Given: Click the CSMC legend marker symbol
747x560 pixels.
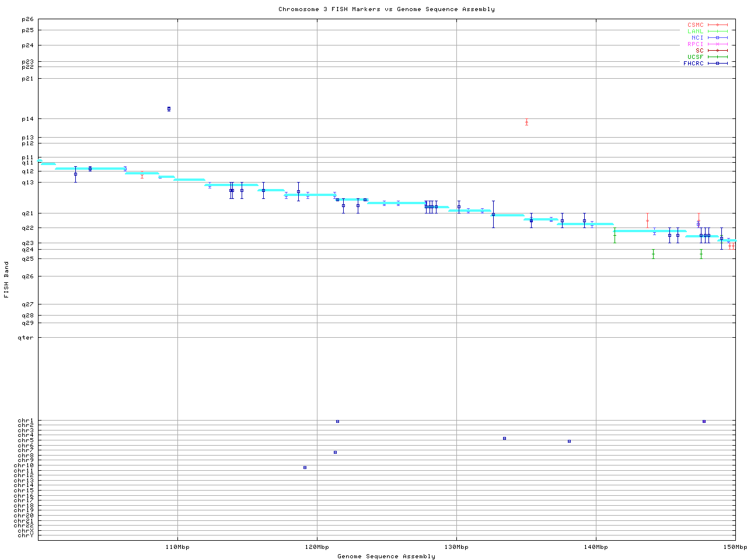Looking at the screenshot, I should [x=718, y=25].
